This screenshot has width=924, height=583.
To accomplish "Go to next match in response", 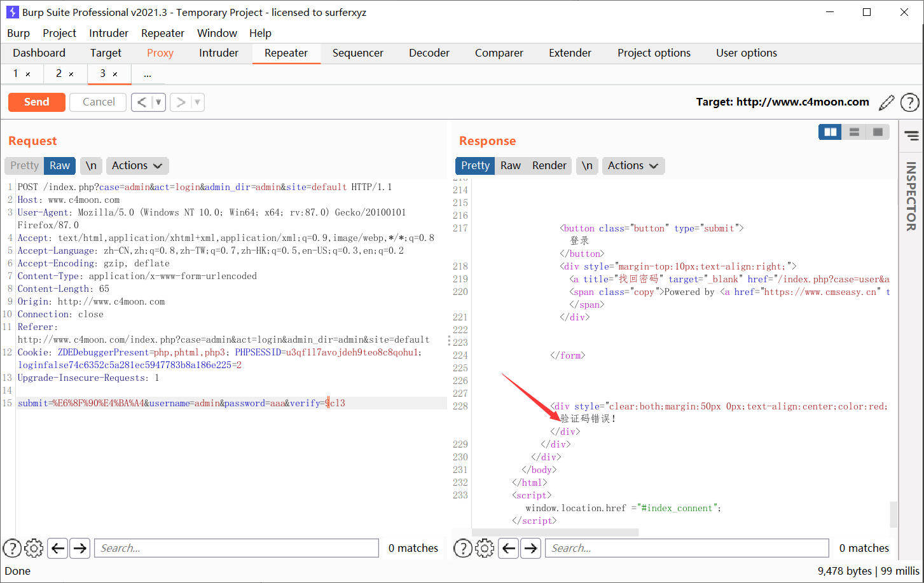I will click(x=530, y=548).
